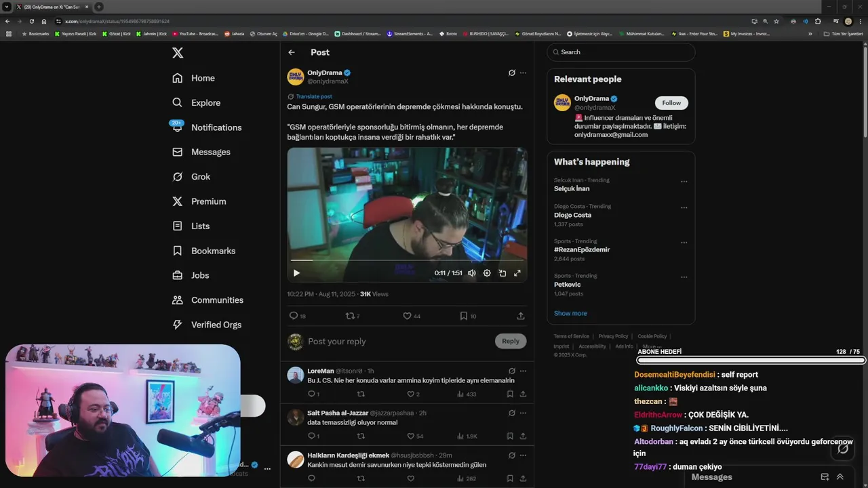
Task: Like Salt Pasha al-Jazzar's reply
Action: point(414,436)
